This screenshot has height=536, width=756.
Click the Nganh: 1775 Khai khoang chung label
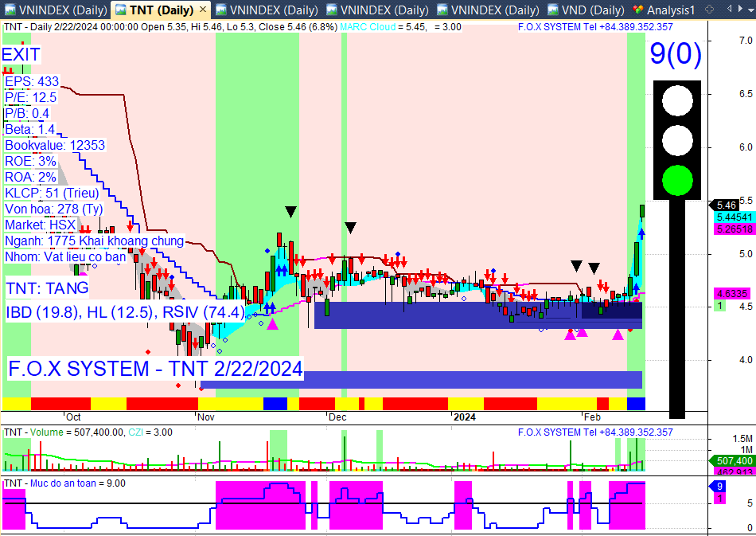[95, 241]
